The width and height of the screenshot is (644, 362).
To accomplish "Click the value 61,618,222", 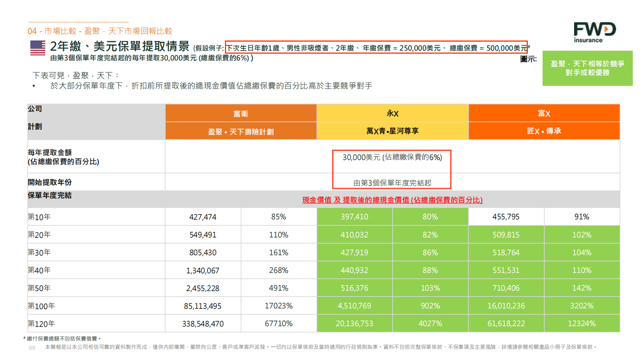I will [x=506, y=324].
